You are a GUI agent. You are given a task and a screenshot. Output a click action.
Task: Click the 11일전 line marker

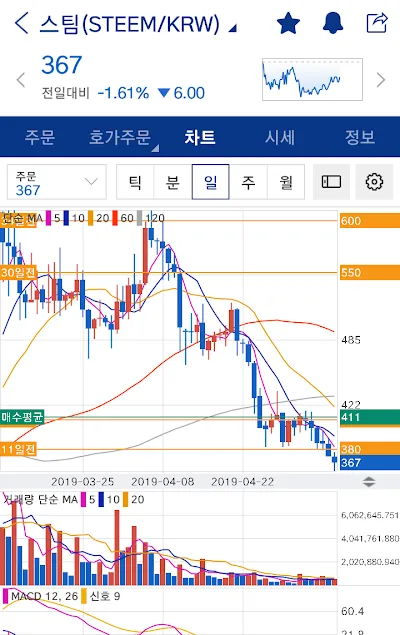[18, 449]
